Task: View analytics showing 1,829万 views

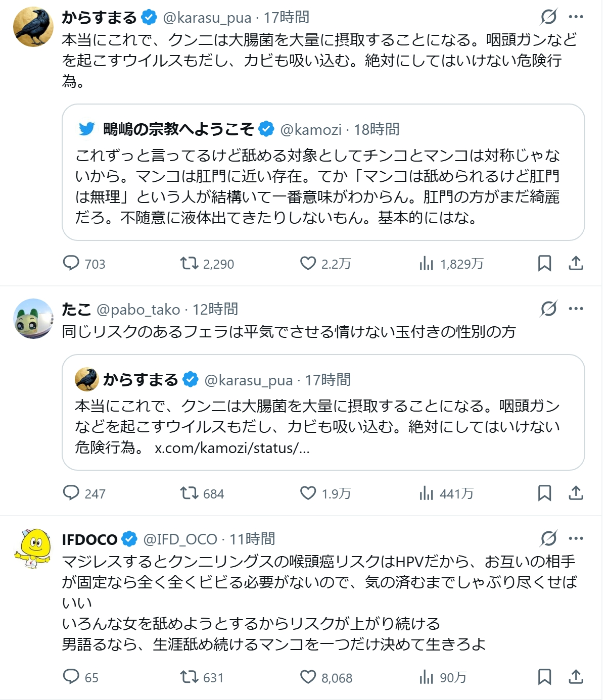Action: click(x=427, y=263)
